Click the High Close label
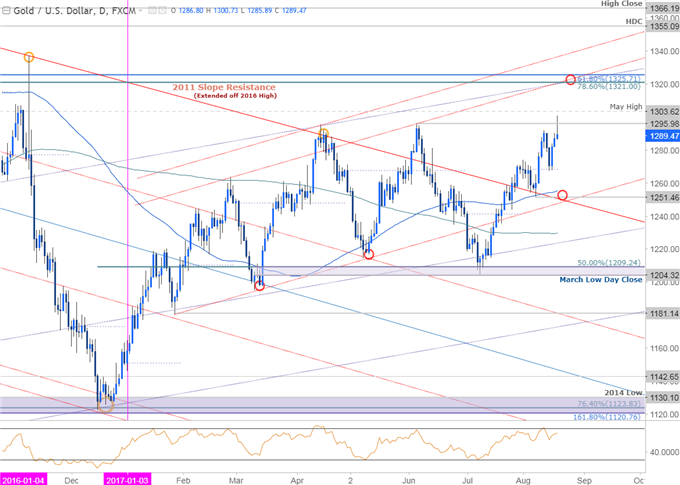Screen dimensions: 680x485 click(621, 3)
